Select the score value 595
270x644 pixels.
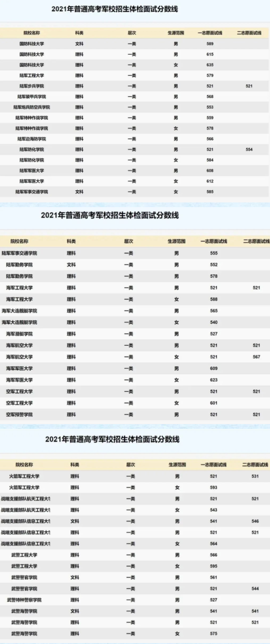coord(214,566)
